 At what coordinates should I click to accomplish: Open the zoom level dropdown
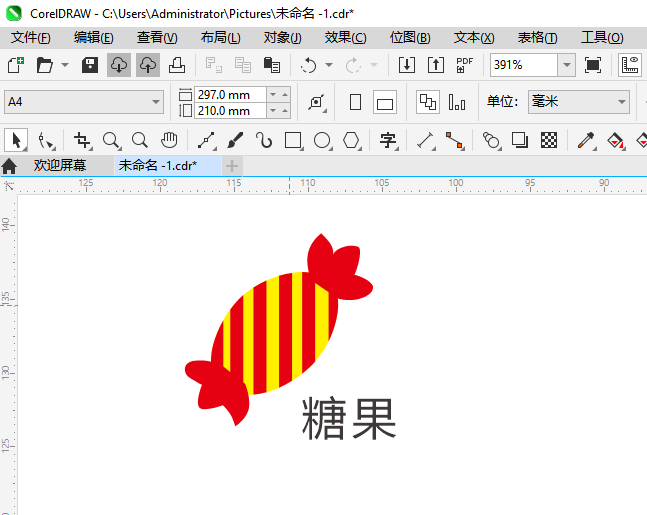tap(567, 65)
